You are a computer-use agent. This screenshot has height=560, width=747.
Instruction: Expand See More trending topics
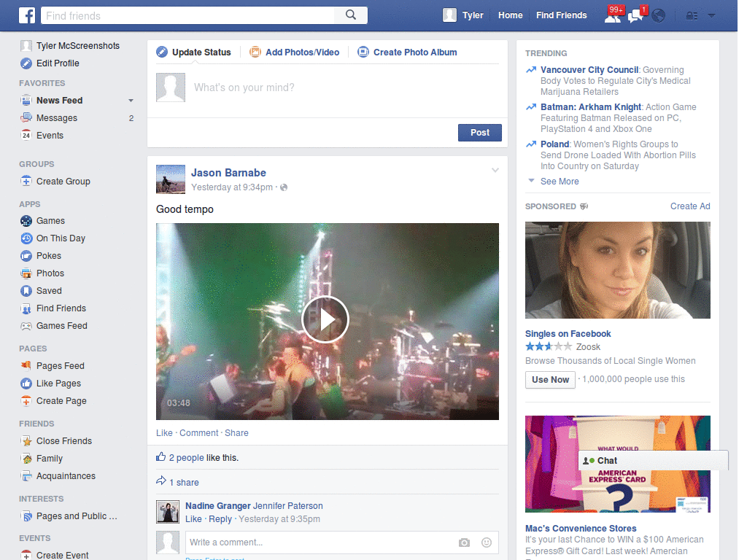coord(560,182)
